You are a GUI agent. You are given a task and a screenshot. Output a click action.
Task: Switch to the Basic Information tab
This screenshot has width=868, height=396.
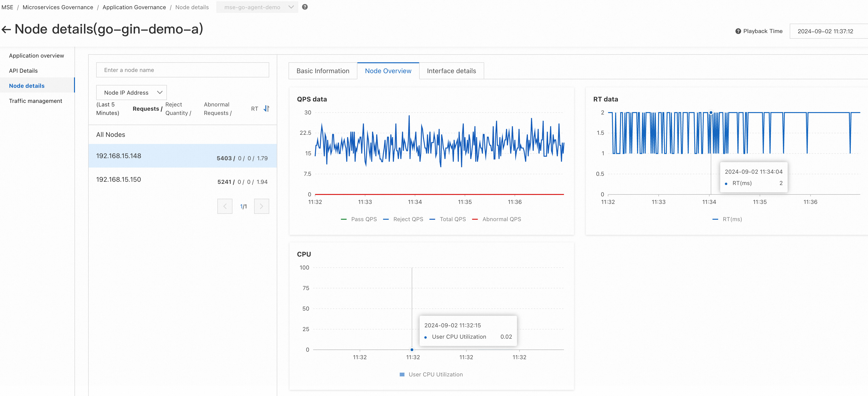click(x=322, y=71)
